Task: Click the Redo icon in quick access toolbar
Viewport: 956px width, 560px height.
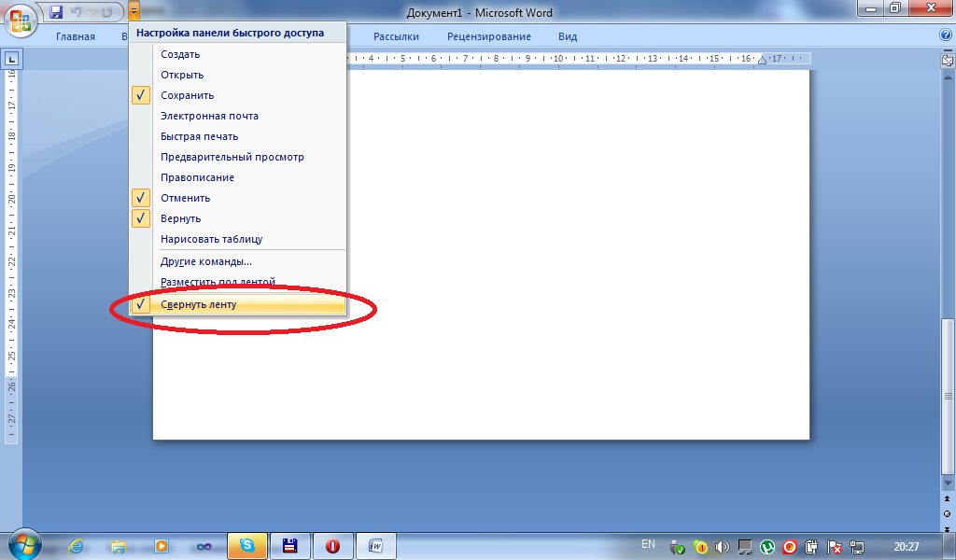Action: [x=108, y=12]
